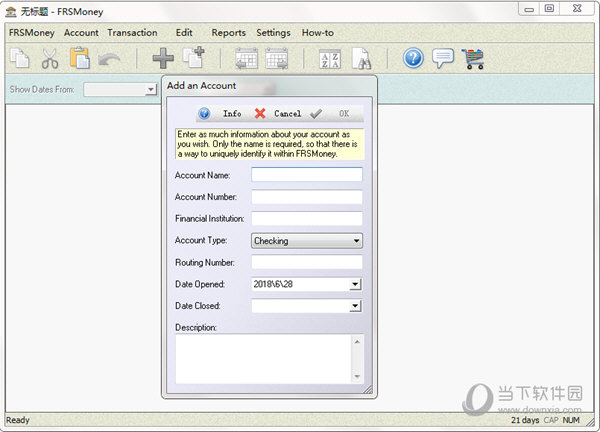
Task: Open the Settings menu
Action: pos(273,33)
